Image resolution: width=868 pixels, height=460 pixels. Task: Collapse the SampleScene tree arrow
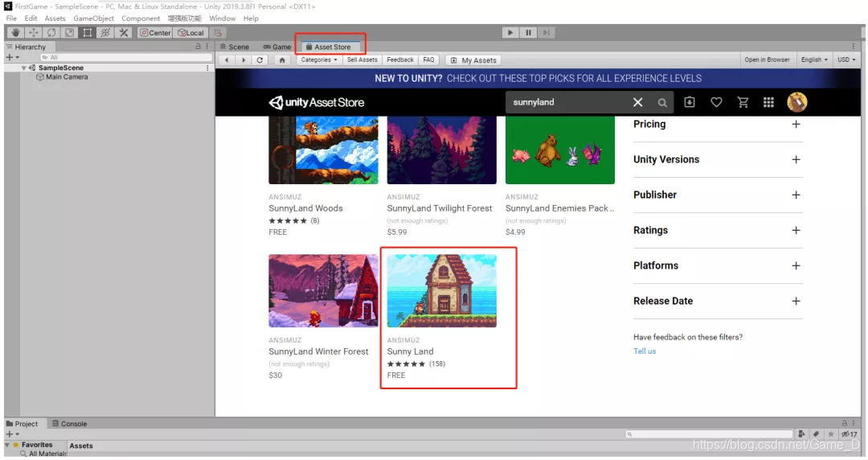click(23, 68)
